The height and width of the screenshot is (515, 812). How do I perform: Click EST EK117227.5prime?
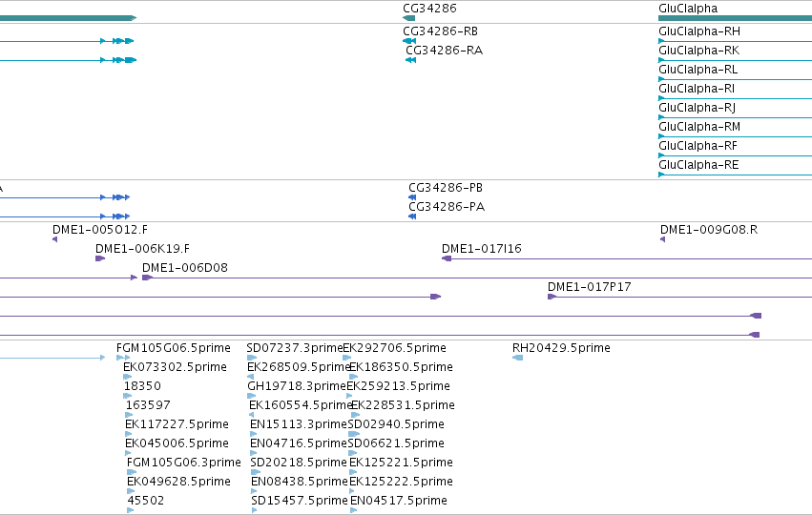click(x=177, y=424)
